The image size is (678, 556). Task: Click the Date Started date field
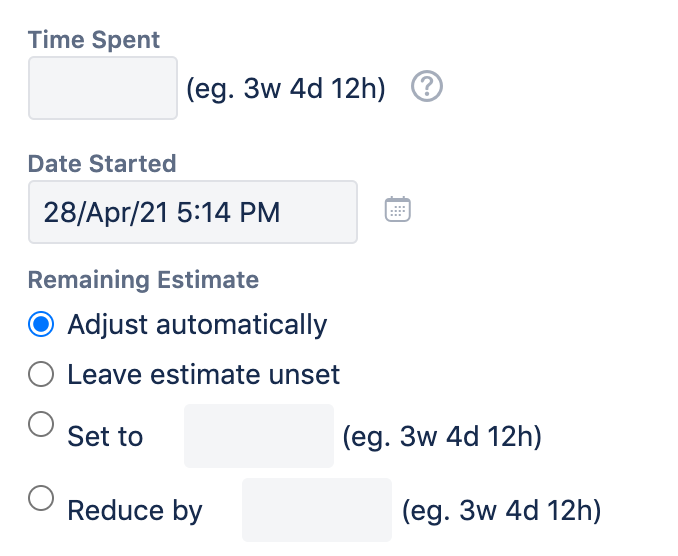click(192, 211)
